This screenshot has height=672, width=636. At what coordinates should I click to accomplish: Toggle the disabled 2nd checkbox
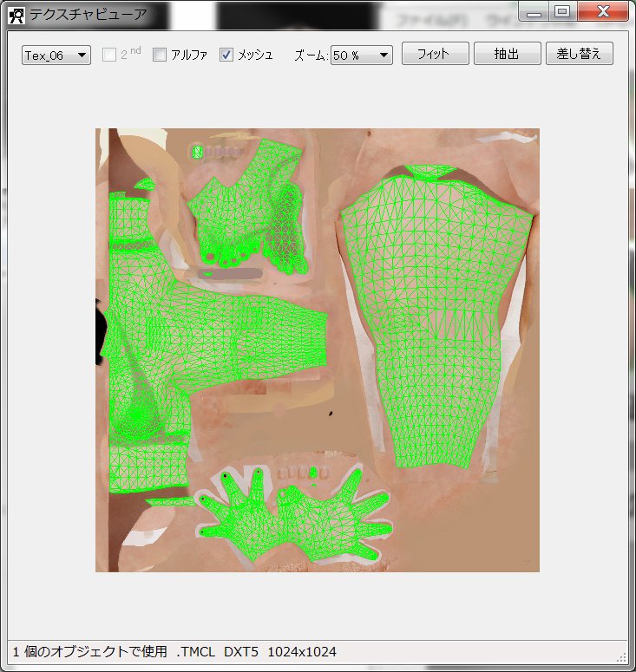coord(109,55)
